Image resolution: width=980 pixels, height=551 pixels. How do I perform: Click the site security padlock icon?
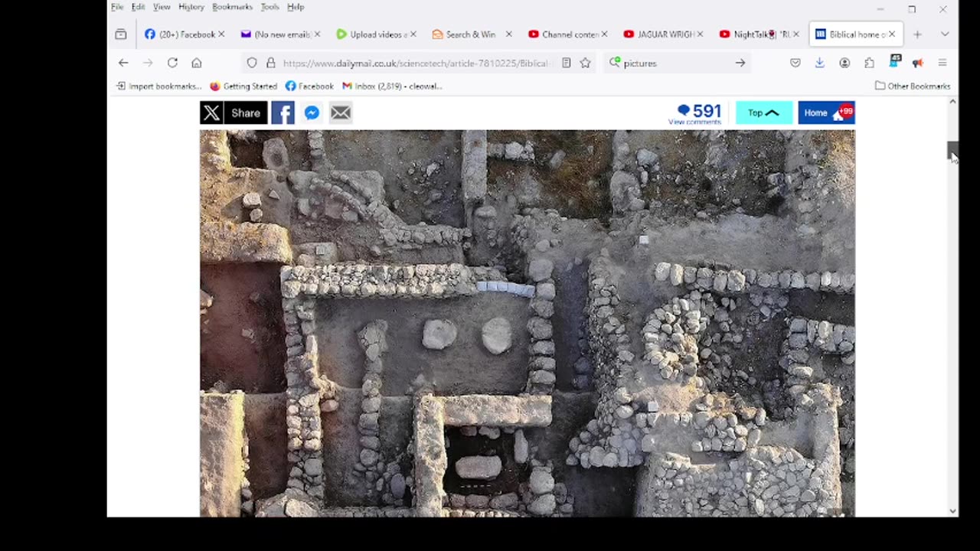pyautogui.click(x=270, y=63)
